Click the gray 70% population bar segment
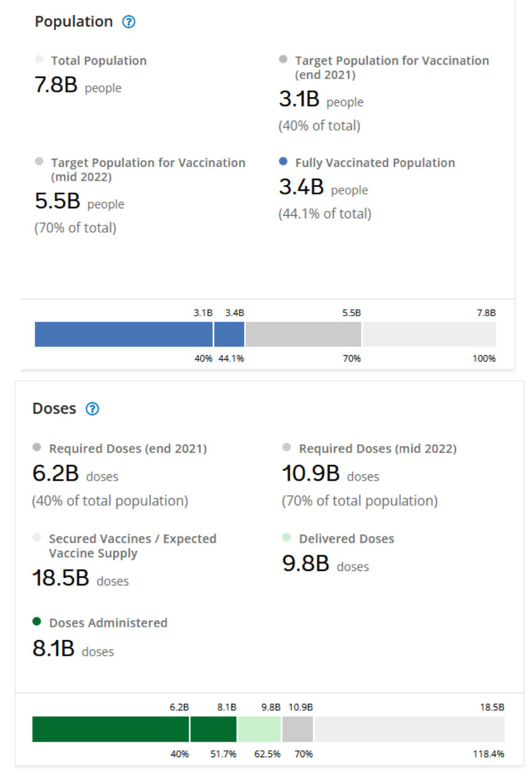This screenshot has height=778, width=532. 303,334
